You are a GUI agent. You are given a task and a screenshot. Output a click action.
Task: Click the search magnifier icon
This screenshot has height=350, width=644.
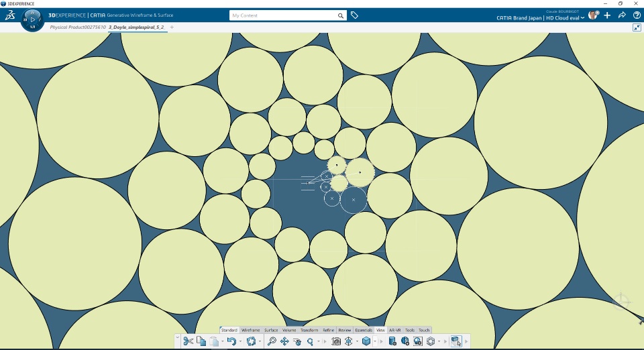click(x=341, y=15)
